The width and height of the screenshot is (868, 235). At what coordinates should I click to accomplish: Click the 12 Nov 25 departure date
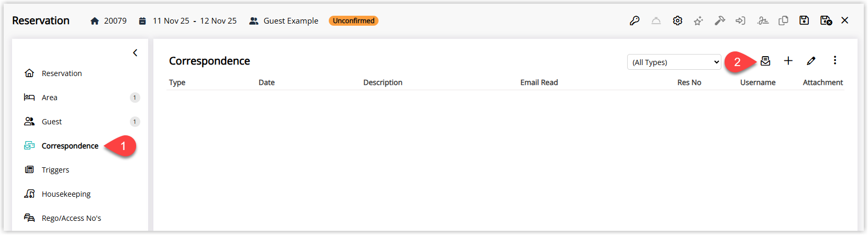[218, 21]
